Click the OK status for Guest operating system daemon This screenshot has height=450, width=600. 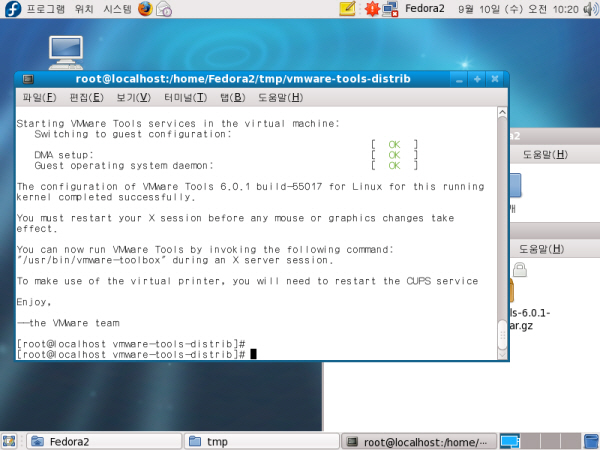[x=394, y=166]
